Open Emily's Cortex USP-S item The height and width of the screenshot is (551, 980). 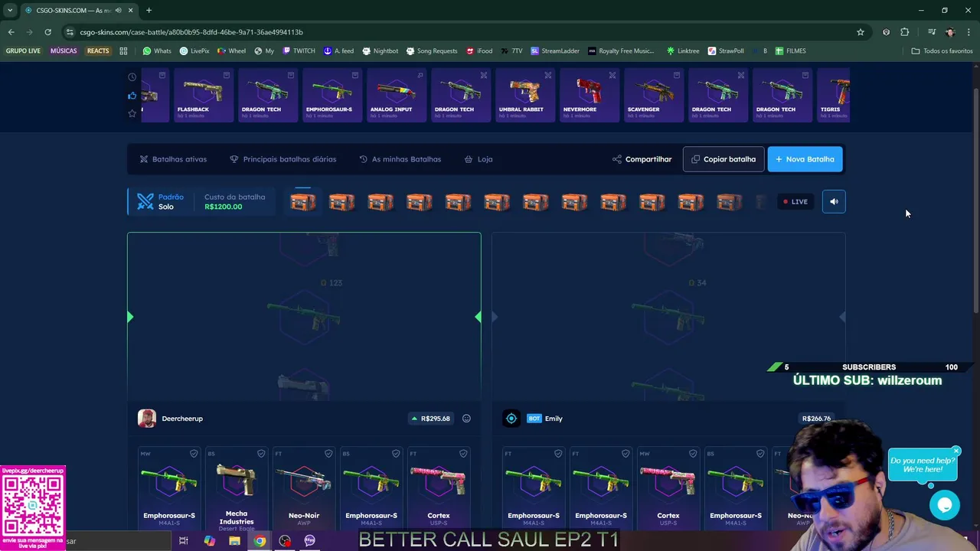pos(668,488)
